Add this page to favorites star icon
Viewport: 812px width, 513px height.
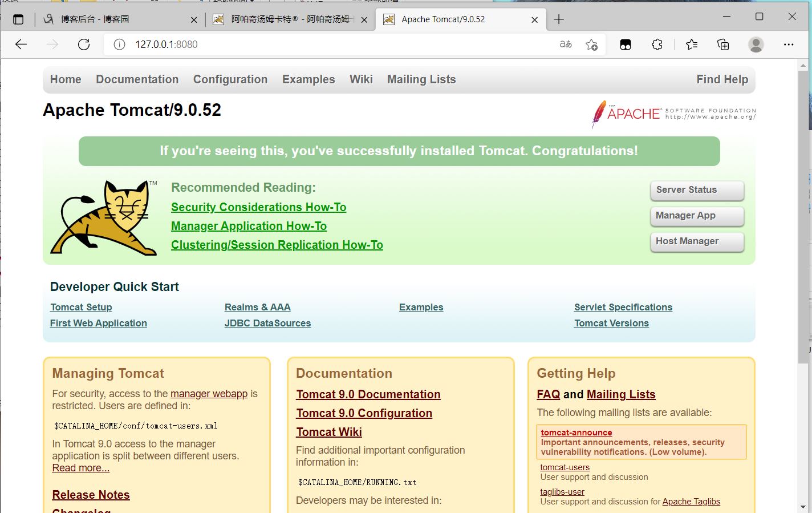coord(592,45)
